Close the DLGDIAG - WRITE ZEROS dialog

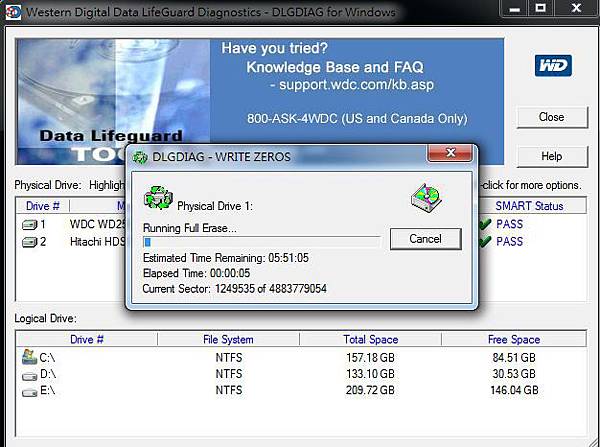[450, 153]
